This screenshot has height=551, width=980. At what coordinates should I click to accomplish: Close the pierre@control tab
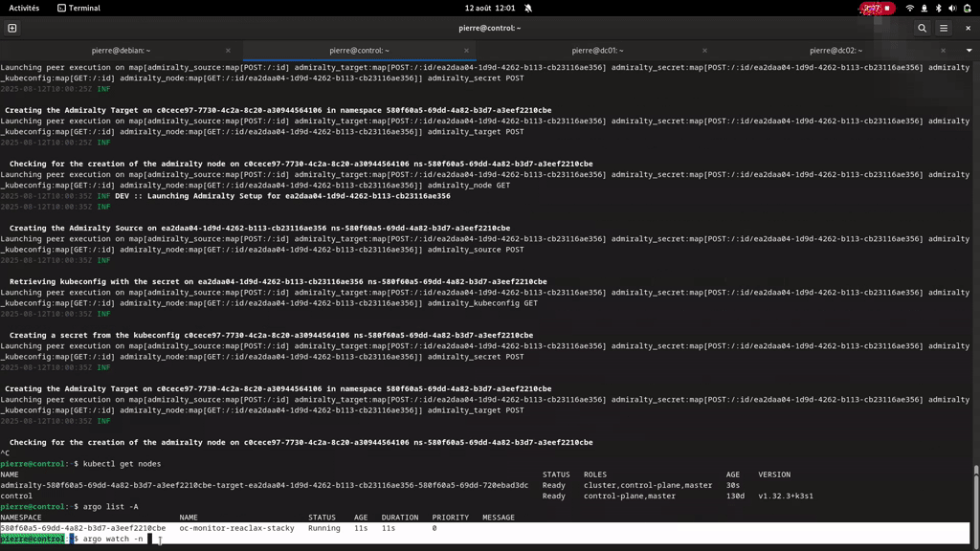point(466,50)
